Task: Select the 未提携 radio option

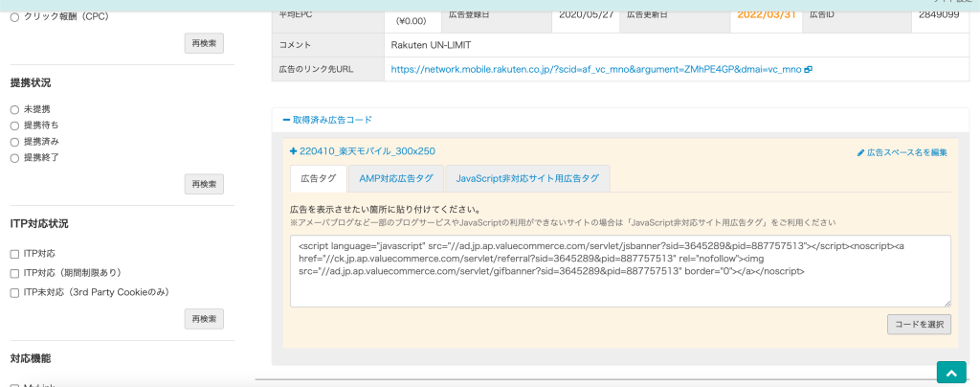Action: (15, 109)
